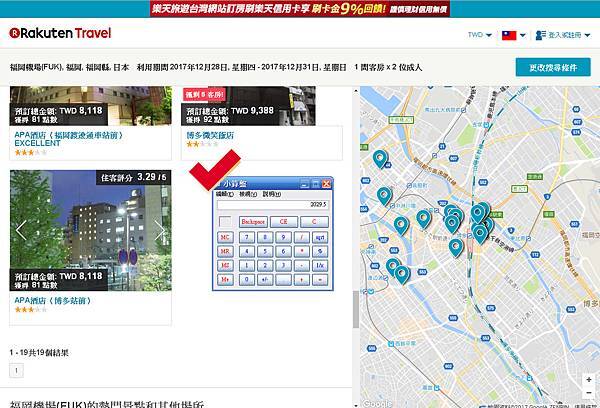This screenshot has width=600, height=408.
Task: Click the calculator equals (=) button
Action: coord(320,279)
